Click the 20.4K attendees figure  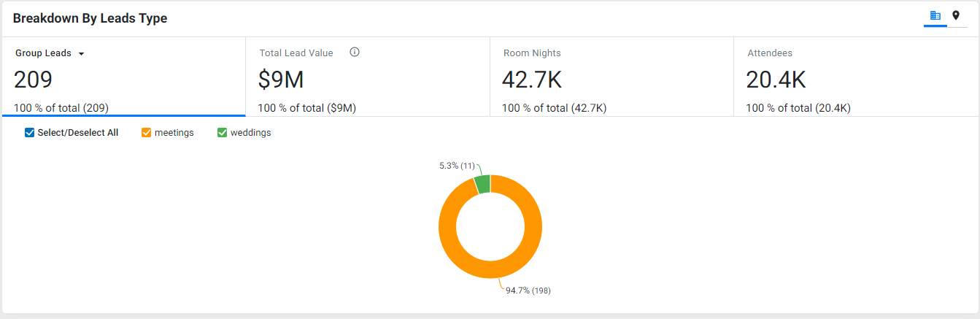(x=776, y=80)
